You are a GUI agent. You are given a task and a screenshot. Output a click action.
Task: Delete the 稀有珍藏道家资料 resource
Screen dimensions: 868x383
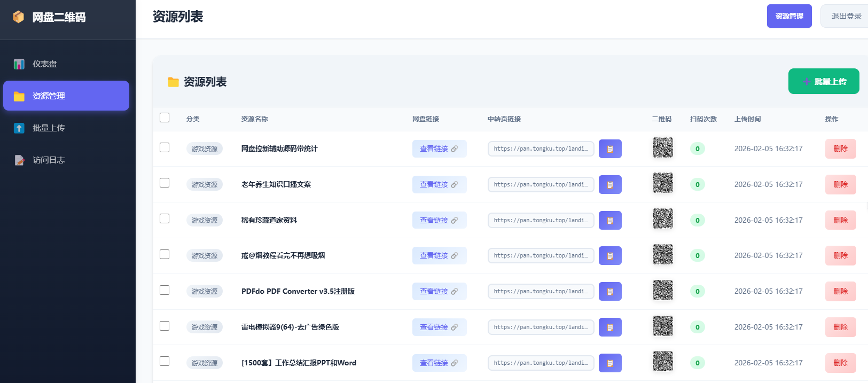pyautogui.click(x=841, y=220)
